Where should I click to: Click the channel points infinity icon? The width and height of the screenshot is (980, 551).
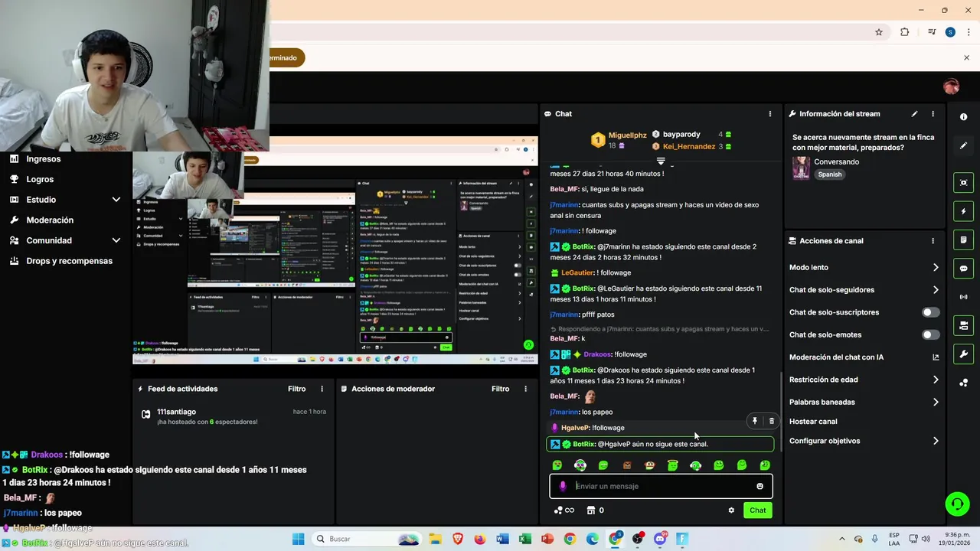tap(564, 510)
